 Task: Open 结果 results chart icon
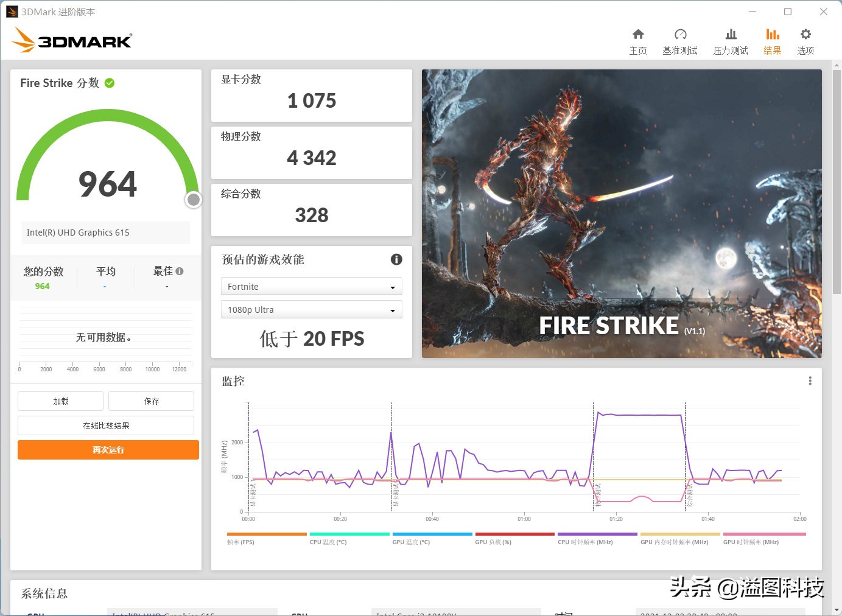coord(773,34)
